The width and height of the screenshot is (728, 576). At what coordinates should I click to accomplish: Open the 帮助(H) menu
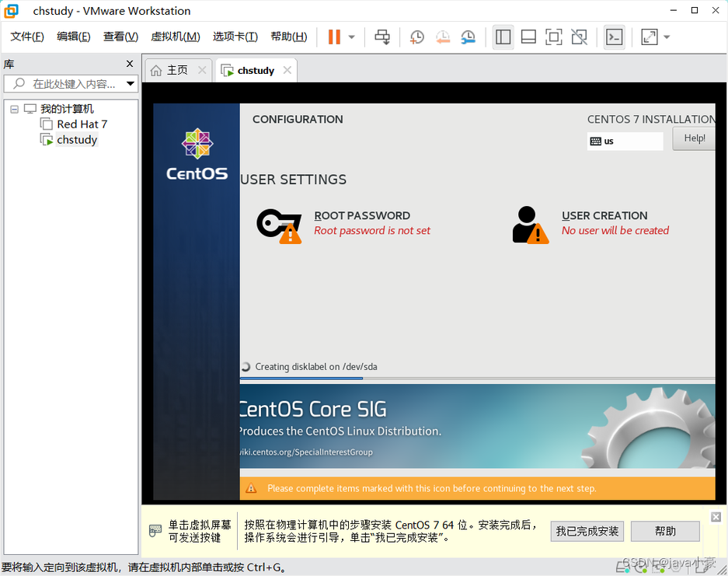[288, 37]
